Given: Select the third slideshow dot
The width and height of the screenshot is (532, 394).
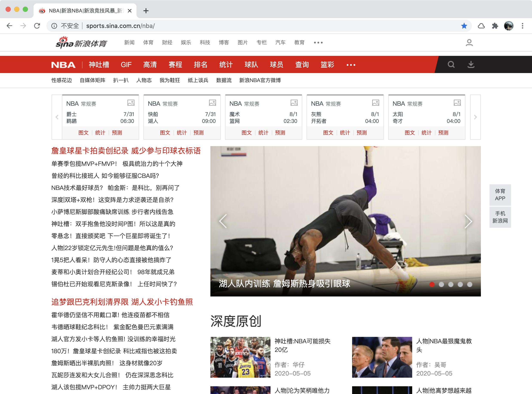Looking at the screenshot, I should [x=451, y=284].
